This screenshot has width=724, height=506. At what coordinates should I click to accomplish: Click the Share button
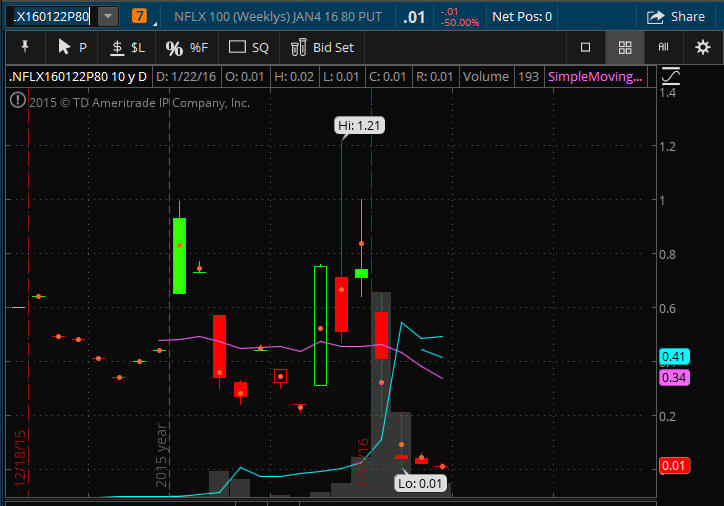click(x=676, y=16)
